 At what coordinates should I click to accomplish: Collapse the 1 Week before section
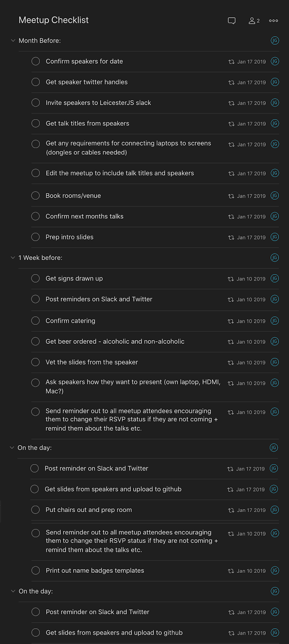(13, 258)
